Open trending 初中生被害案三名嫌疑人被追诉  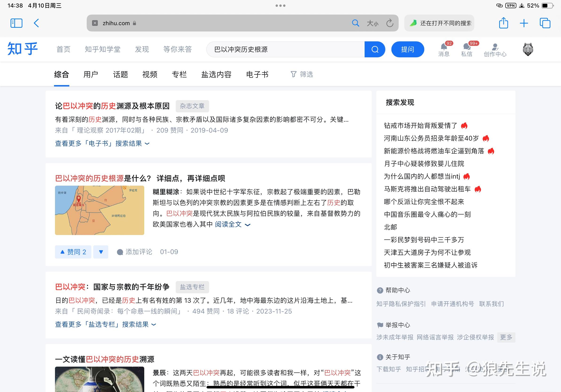[431, 265]
